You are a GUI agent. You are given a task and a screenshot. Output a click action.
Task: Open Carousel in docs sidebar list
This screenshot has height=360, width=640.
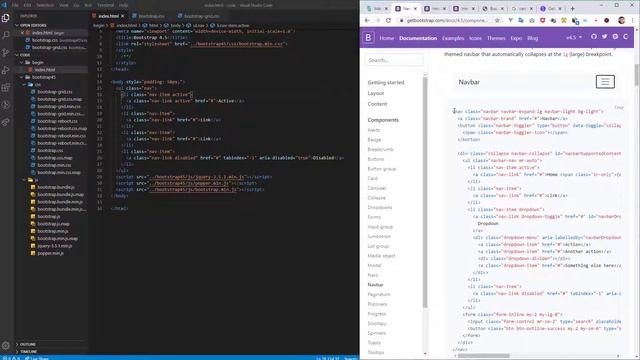(x=376, y=188)
